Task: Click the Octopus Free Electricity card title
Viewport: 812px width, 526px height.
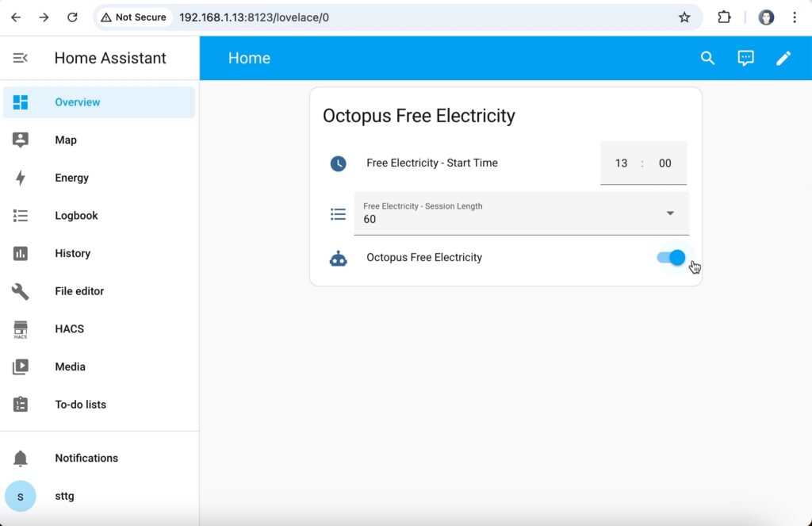Action: (419, 116)
